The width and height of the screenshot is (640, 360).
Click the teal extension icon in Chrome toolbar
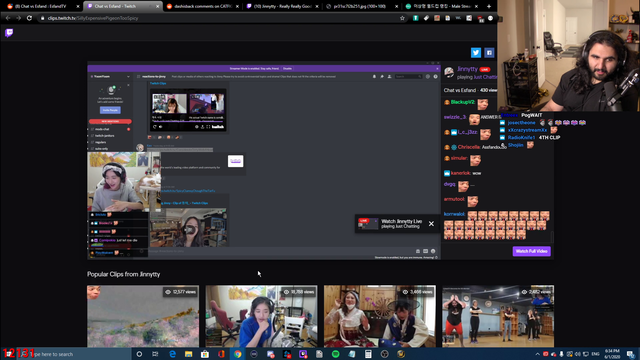click(416, 18)
